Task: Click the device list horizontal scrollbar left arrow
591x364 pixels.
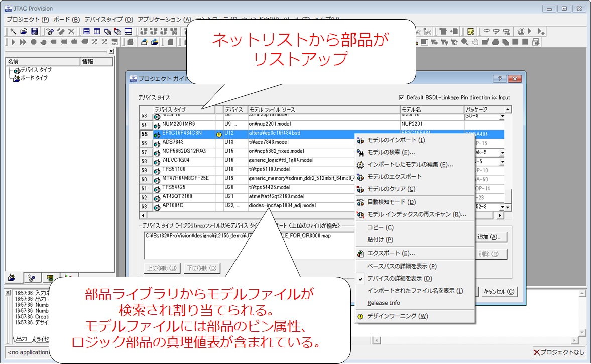Action: pyautogui.click(x=143, y=216)
